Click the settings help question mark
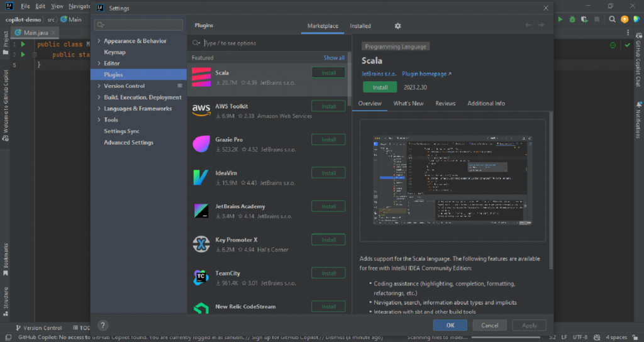Viewport: 644px width, 342px height. pos(103,325)
